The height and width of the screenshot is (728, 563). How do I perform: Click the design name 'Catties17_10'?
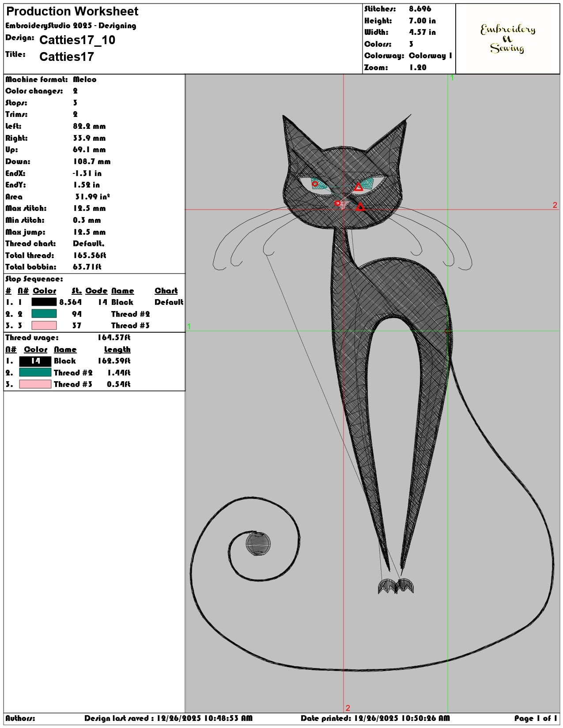pos(77,40)
